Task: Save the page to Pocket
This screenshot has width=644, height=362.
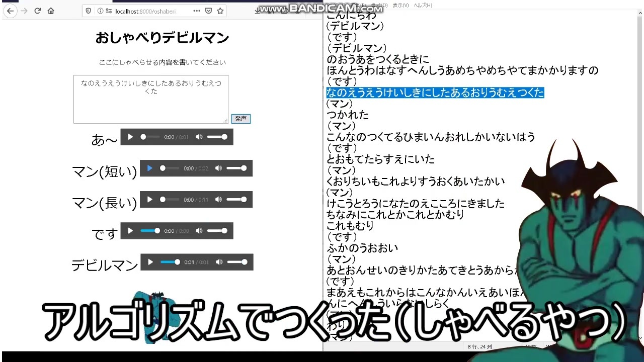Action: tap(208, 11)
